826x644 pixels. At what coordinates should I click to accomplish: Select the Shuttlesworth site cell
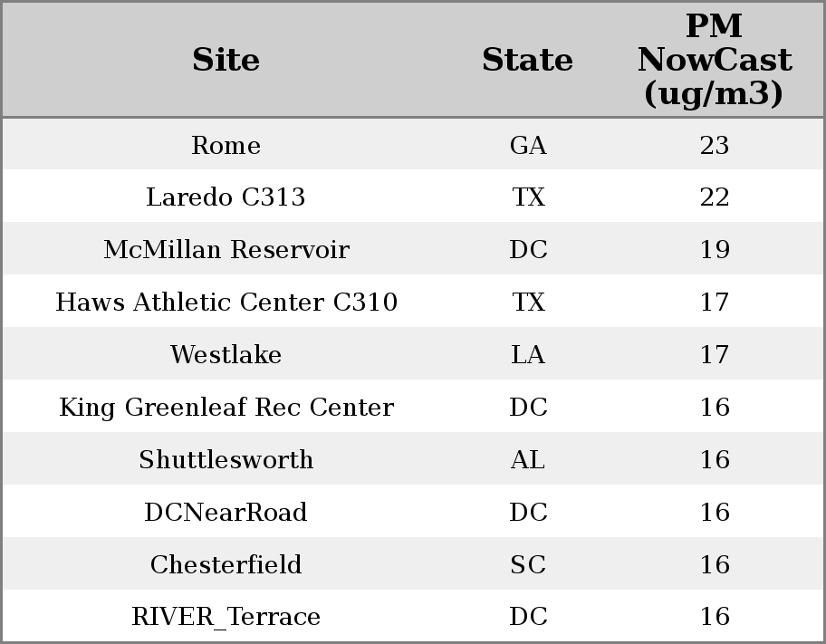point(226,459)
